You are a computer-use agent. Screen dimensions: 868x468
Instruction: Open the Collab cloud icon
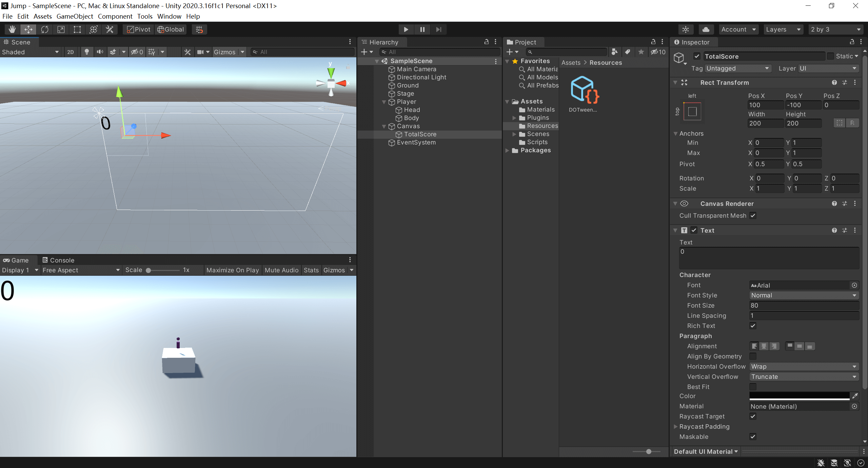tap(706, 30)
